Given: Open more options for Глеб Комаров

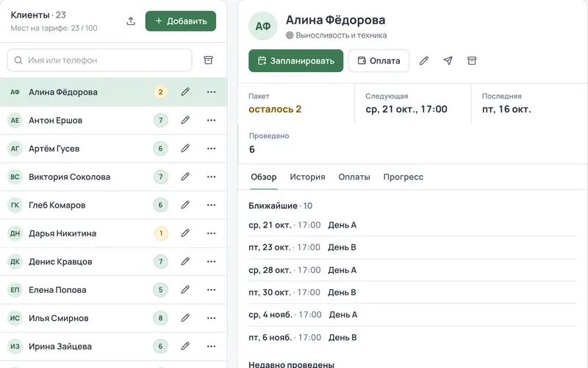Looking at the screenshot, I should point(211,205).
